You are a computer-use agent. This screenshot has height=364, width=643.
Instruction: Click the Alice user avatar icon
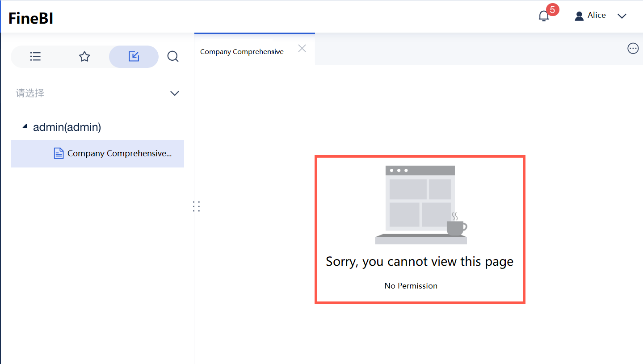coord(578,15)
